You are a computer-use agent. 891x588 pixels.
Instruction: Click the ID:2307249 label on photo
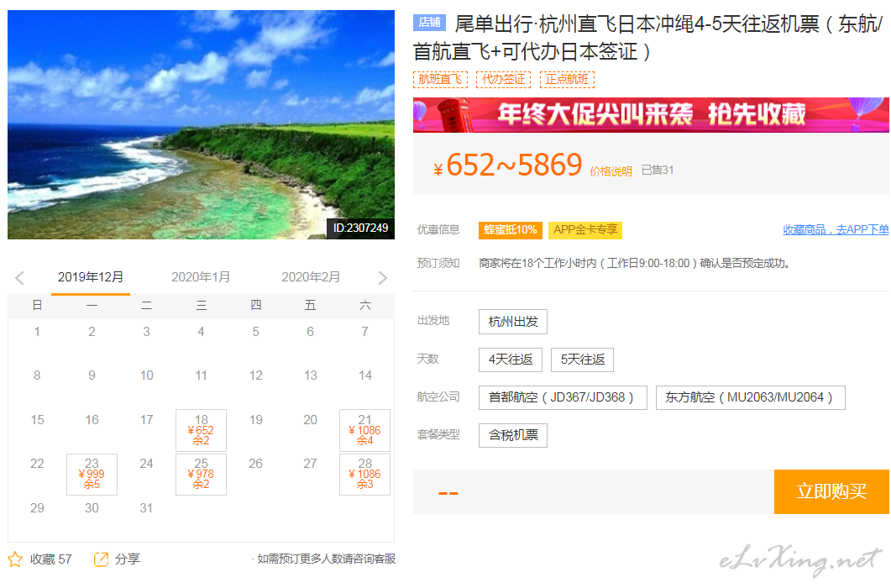(x=360, y=228)
